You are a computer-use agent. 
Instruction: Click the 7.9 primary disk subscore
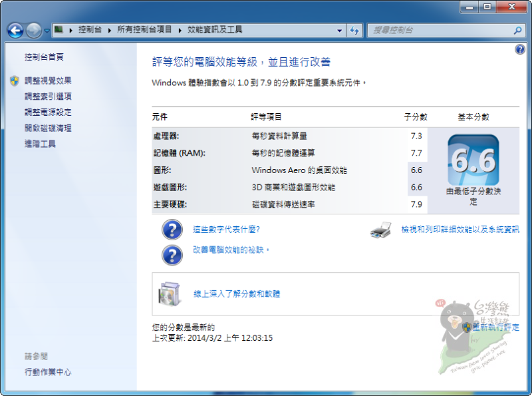416,204
